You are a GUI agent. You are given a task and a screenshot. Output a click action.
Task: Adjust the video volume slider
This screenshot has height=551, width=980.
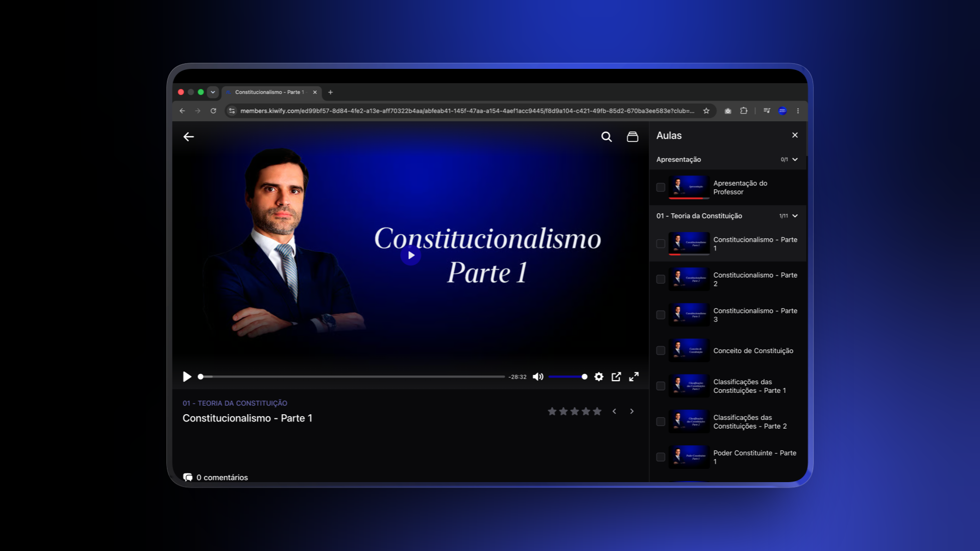pyautogui.click(x=568, y=377)
